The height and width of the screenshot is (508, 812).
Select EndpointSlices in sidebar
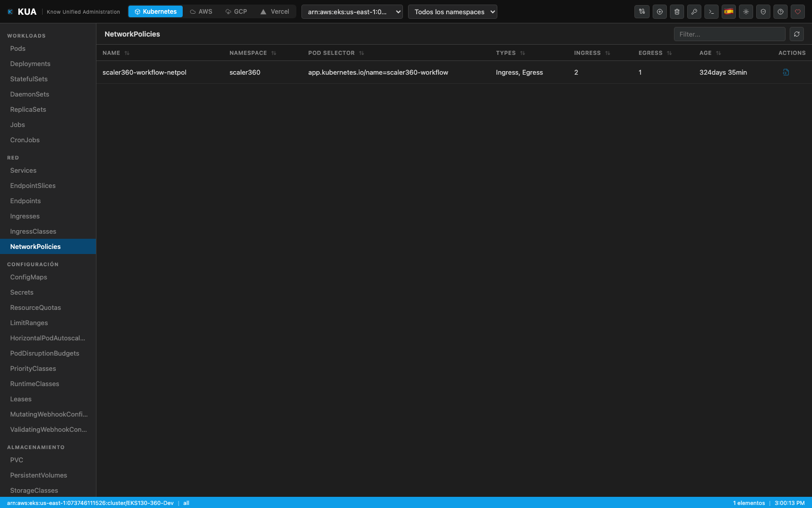click(48, 186)
